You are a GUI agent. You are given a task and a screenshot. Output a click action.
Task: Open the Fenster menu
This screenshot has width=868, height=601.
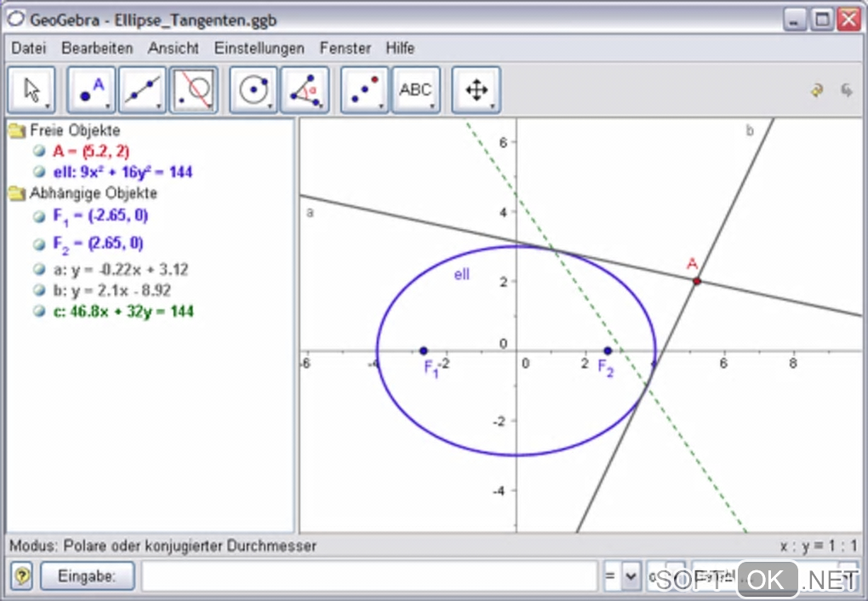click(x=345, y=49)
